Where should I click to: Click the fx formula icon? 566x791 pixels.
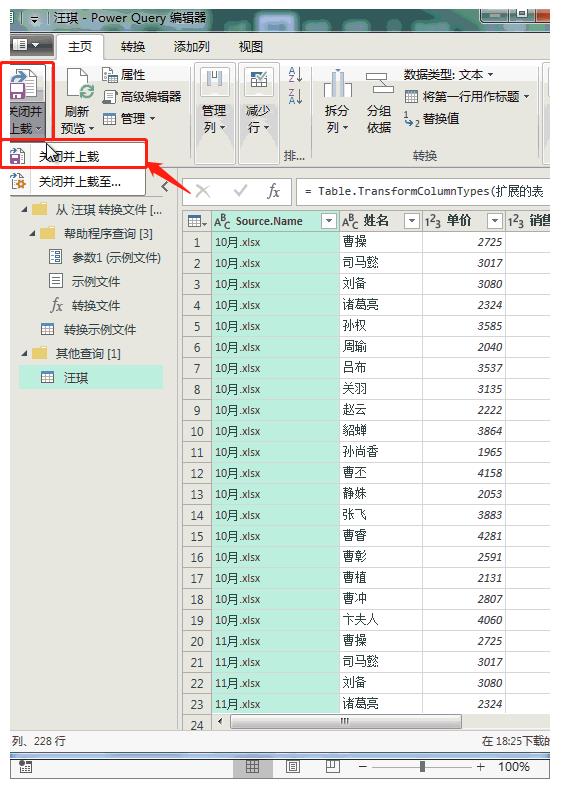pos(273,191)
